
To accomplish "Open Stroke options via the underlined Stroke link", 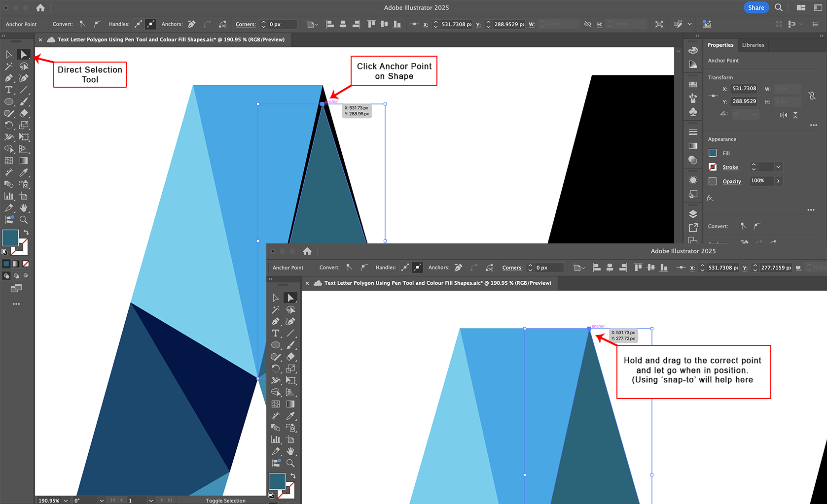I will (x=730, y=167).
